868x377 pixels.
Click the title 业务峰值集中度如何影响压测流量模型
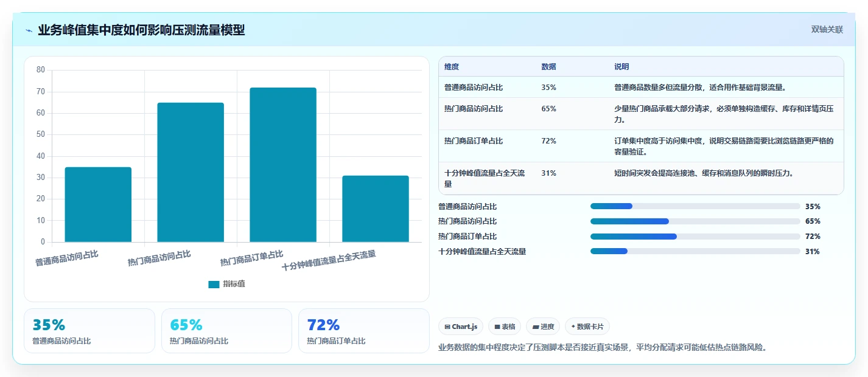(x=141, y=30)
